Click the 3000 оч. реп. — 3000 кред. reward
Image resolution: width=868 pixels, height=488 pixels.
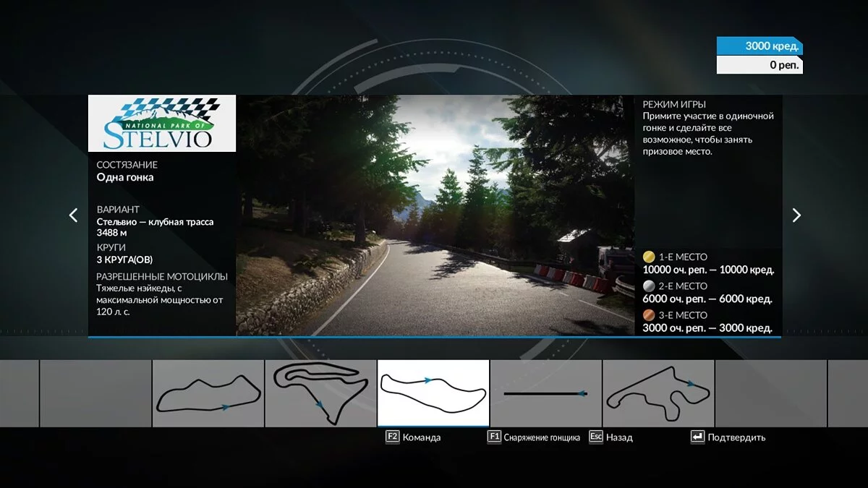click(707, 328)
